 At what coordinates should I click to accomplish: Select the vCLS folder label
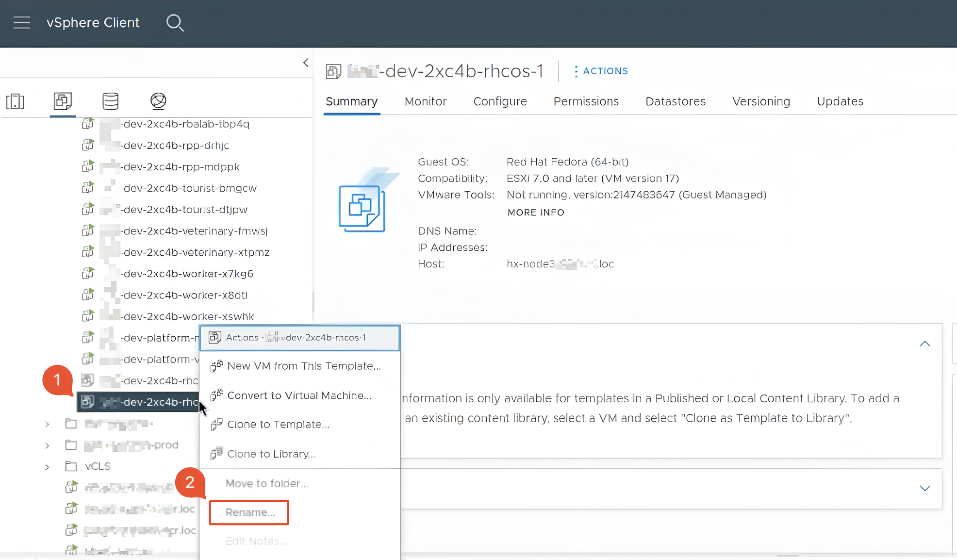coord(98,466)
